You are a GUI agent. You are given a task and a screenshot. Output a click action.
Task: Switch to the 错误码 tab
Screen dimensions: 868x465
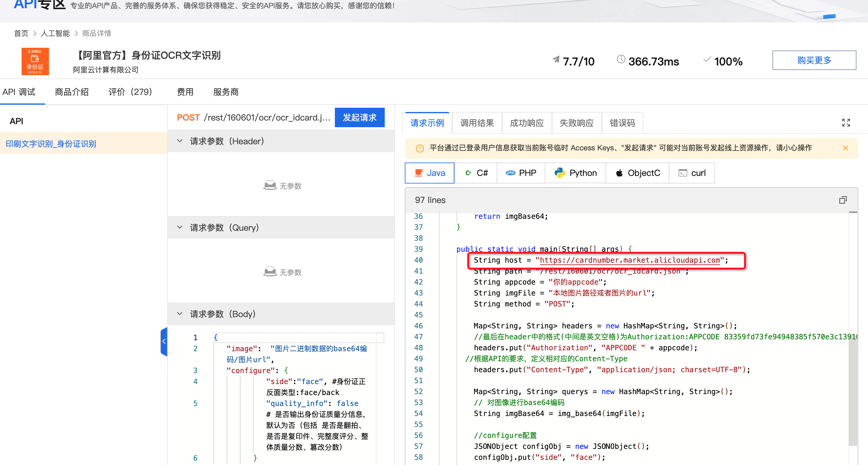click(x=622, y=123)
